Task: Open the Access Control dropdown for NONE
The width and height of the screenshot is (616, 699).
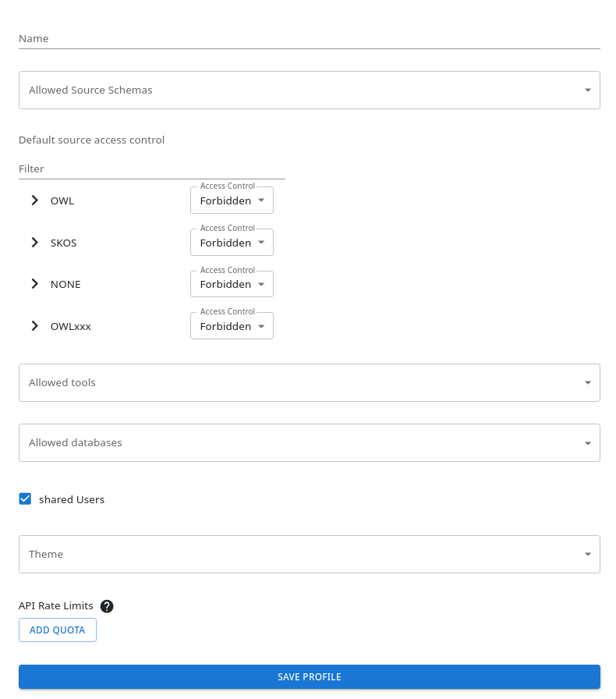Action: coord(232,284)
